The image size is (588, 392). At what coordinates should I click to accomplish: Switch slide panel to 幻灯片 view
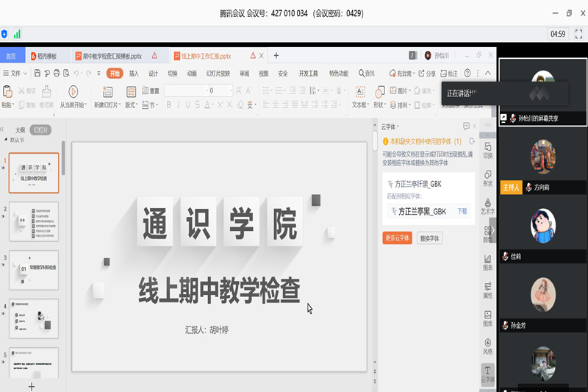40,130
